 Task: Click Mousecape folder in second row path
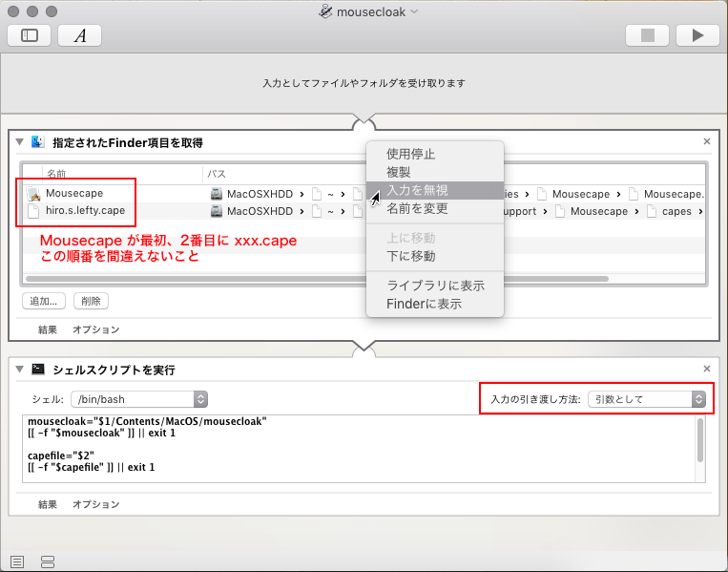593,211
